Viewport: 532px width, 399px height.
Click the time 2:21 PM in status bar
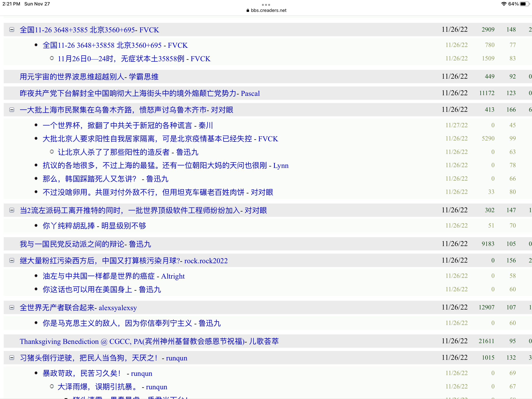(x=11, y=4)
